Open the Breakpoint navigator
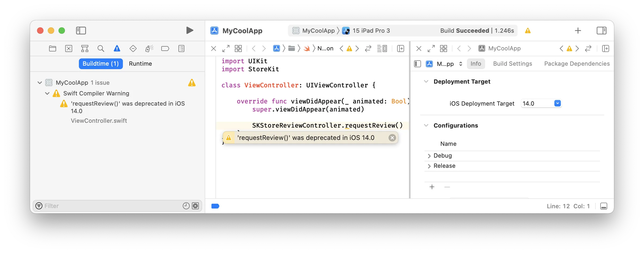 click(165, 48)
